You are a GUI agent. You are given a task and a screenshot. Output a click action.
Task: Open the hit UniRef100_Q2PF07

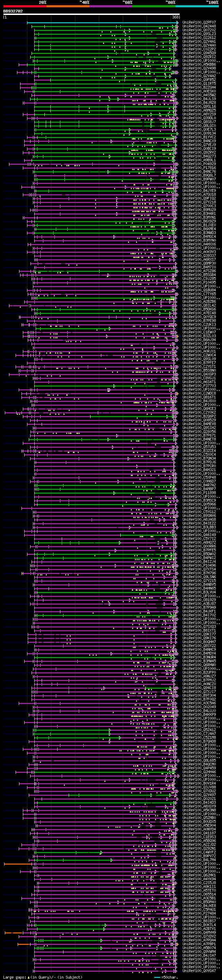[x=199, y=23]
